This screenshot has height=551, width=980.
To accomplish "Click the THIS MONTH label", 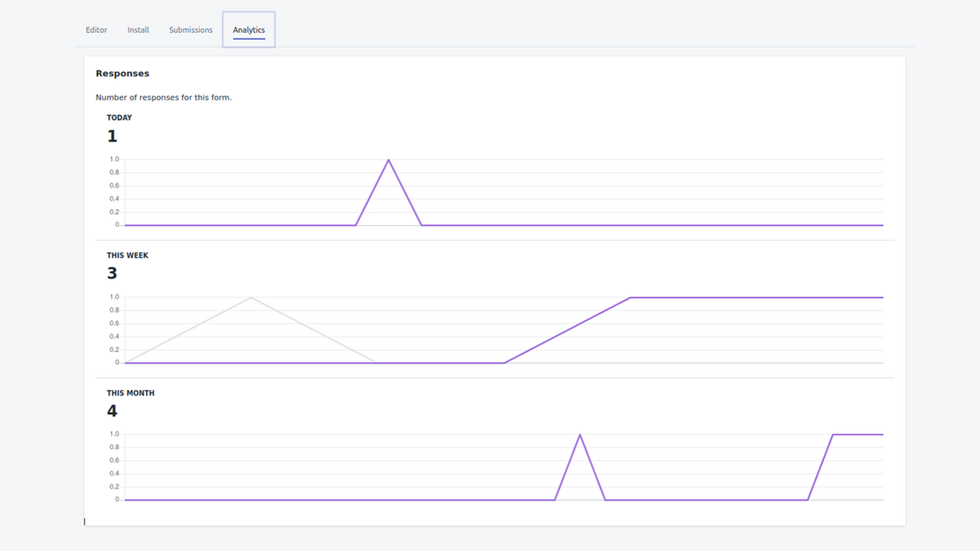I will click(x=131, y=393).
